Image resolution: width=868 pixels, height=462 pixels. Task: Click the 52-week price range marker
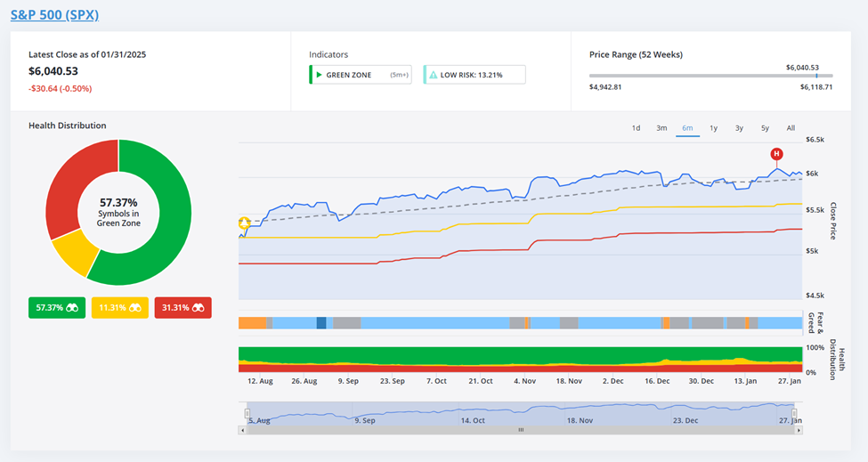point(816,76)
